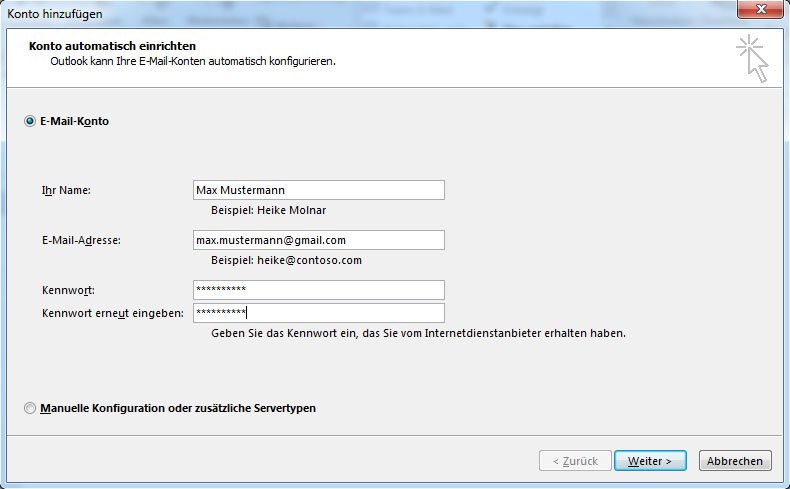Click the Kennwort erneut eingeben field

318,313
